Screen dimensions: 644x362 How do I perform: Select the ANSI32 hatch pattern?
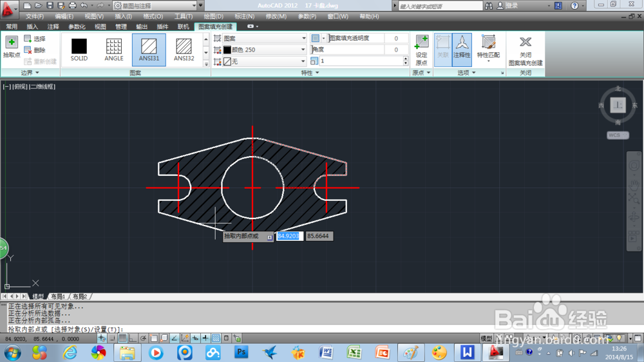(184, 50)
